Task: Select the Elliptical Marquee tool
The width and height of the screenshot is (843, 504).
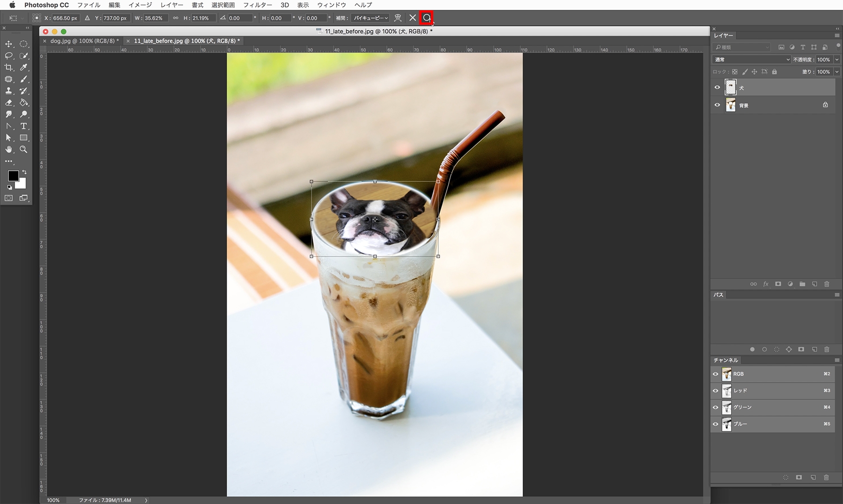Action: [x=23, y=44]
